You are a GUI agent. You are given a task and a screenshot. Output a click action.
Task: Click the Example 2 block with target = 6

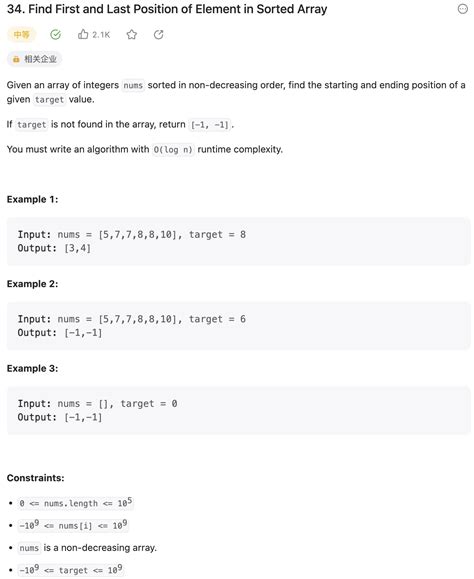[x=238, y=326]
